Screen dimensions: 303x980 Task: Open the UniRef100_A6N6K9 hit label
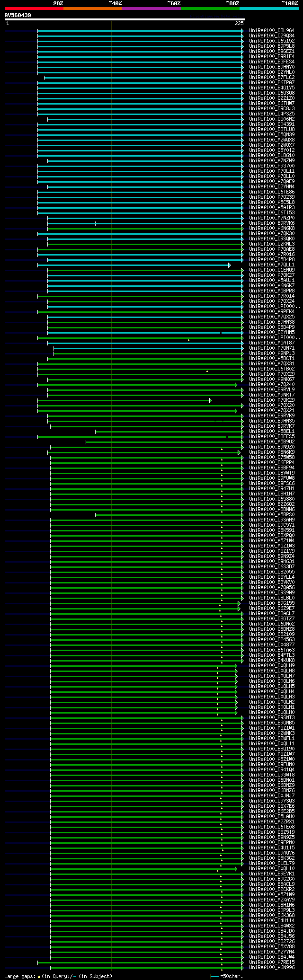(272, 452)
